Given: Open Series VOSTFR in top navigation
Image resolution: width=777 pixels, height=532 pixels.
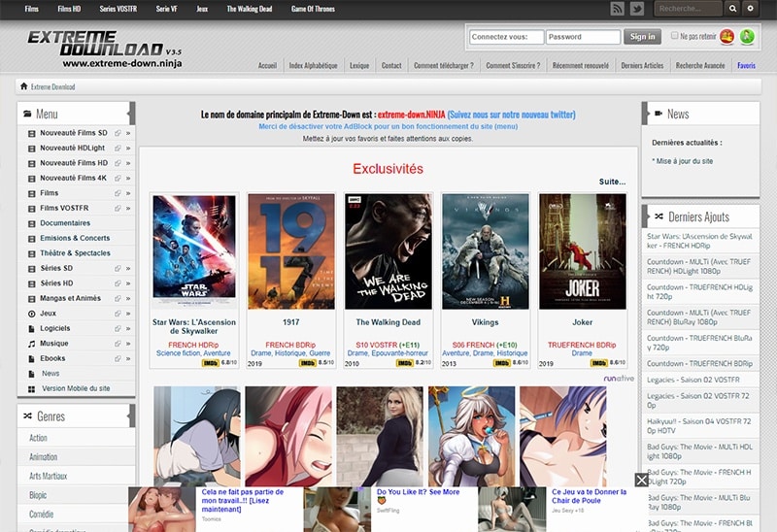Looking at the screenshot, I should click(118, 9).
